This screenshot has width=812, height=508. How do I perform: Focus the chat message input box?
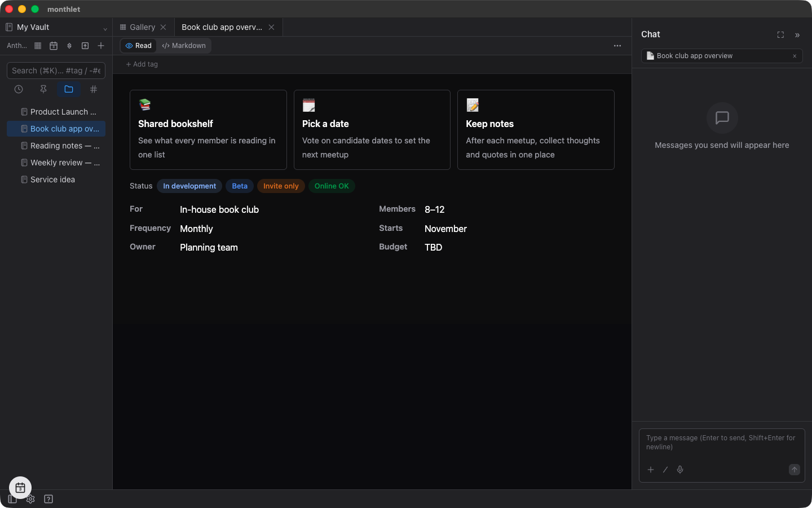tap(722, 443)
